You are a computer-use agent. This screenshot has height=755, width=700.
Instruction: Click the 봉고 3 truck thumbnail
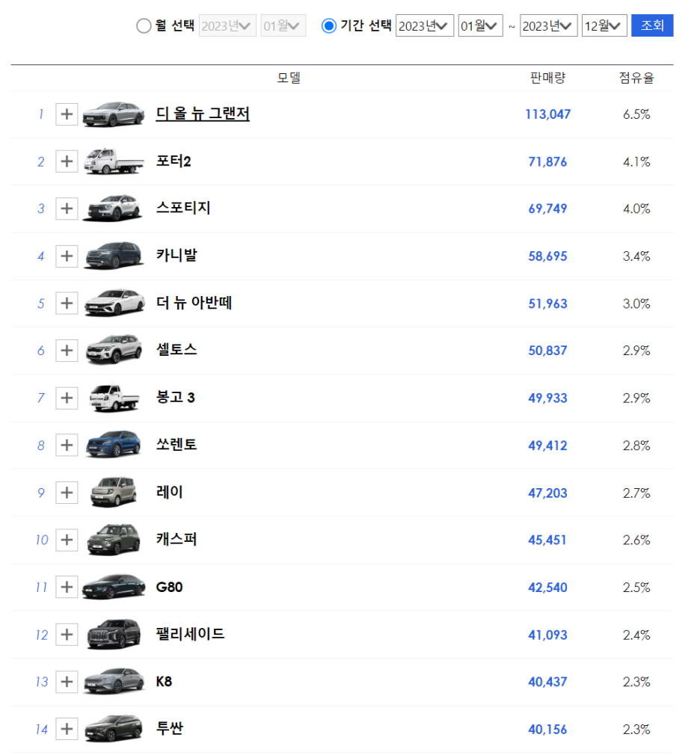coord(114,398)
